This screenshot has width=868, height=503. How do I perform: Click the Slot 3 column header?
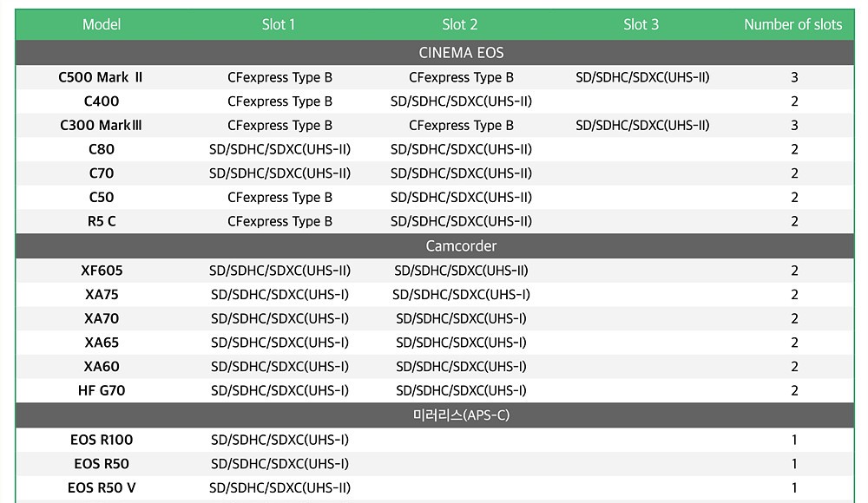pos(641,24)
